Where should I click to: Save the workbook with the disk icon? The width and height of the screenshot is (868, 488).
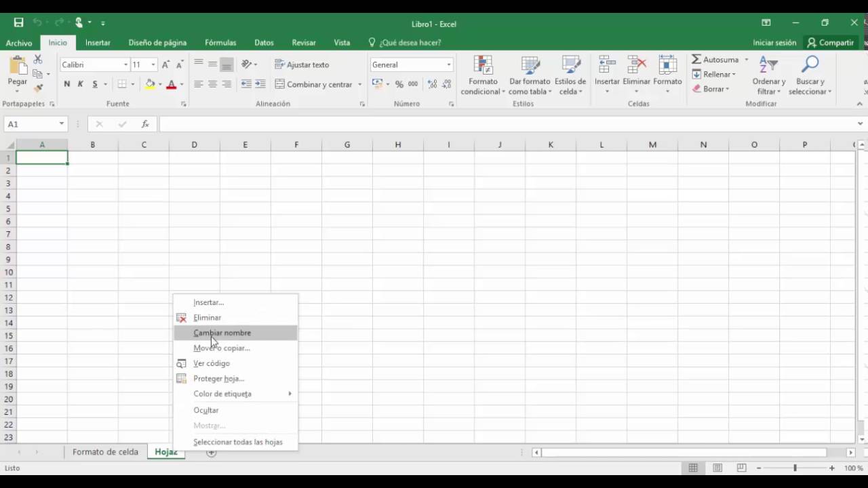[x=18, y=23]
